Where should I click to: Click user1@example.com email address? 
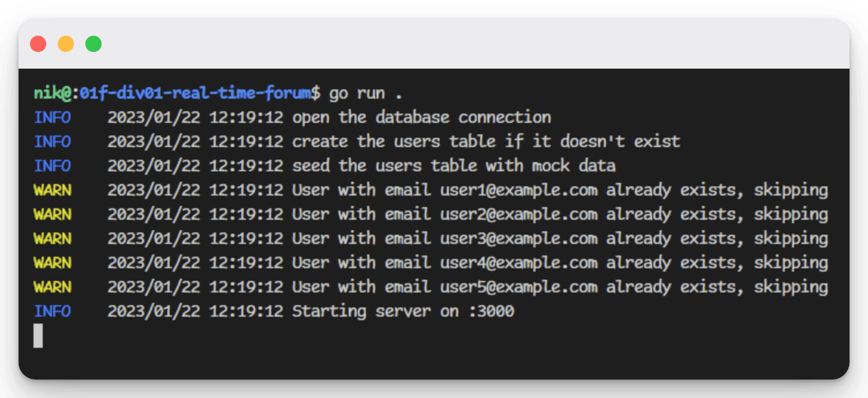click(519, 190)
